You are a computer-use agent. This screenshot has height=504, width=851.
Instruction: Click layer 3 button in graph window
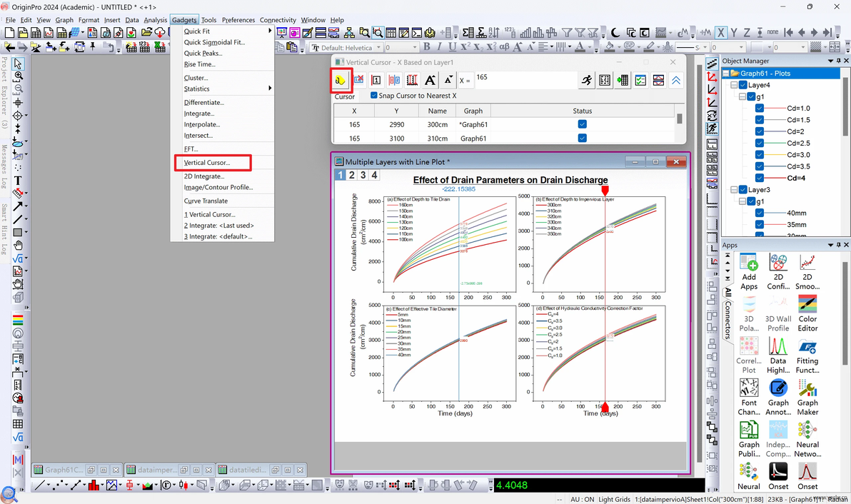363,175
